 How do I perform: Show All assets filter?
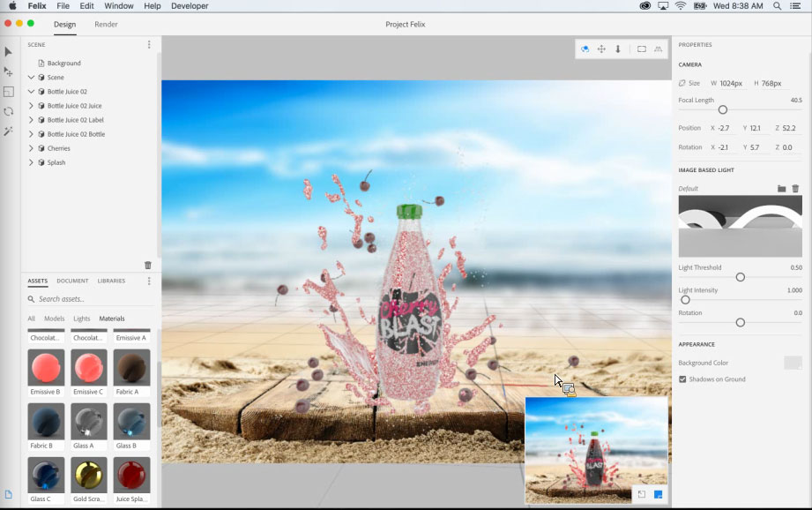click(x=31, y=319)
